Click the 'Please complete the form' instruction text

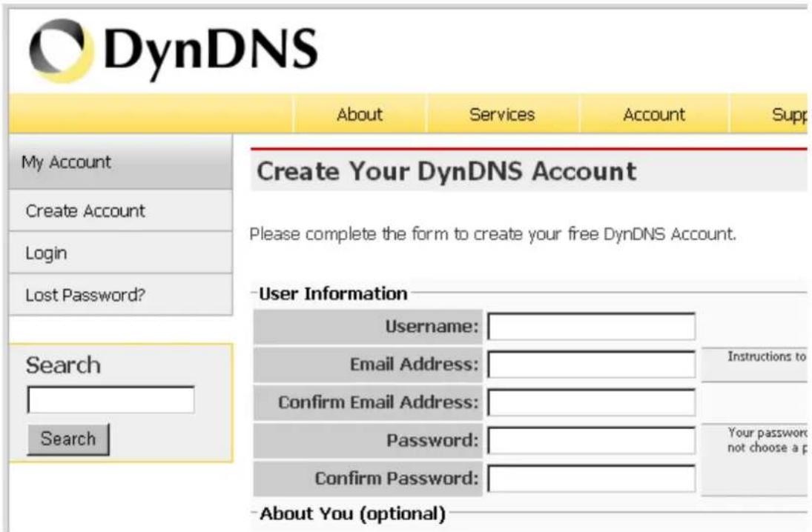[492, 234]
